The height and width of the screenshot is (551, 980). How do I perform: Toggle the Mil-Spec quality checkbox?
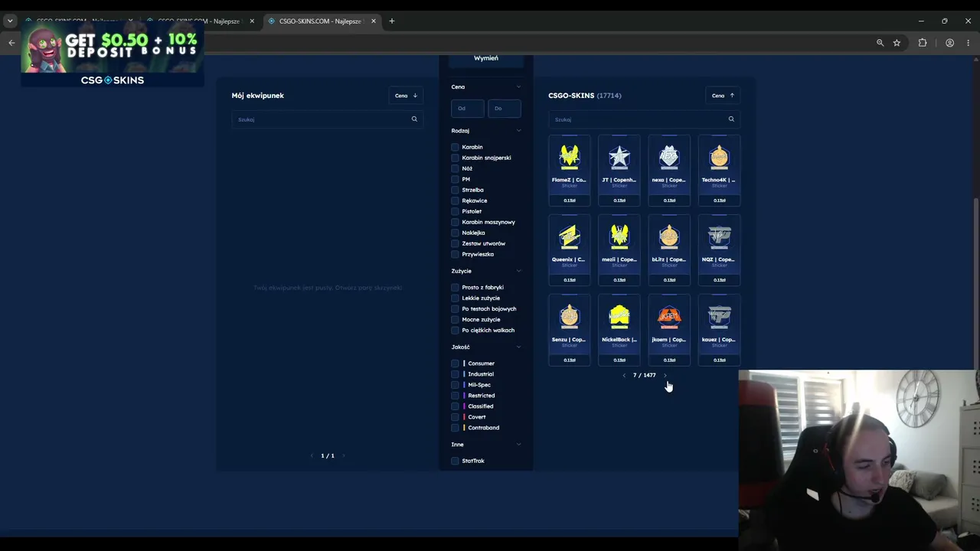coord(455,385)
